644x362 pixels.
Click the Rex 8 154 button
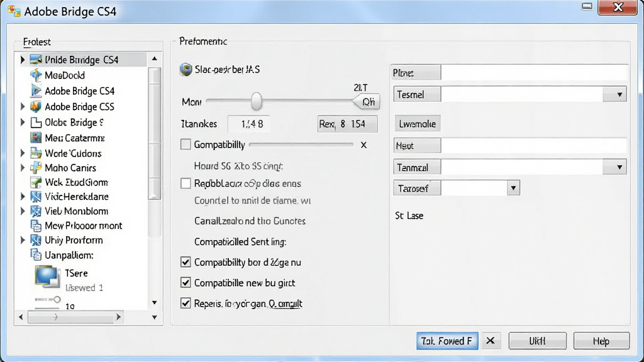347,124
